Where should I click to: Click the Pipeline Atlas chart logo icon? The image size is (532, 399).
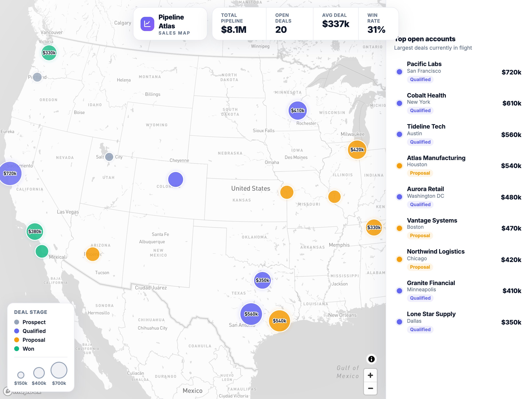147,24
